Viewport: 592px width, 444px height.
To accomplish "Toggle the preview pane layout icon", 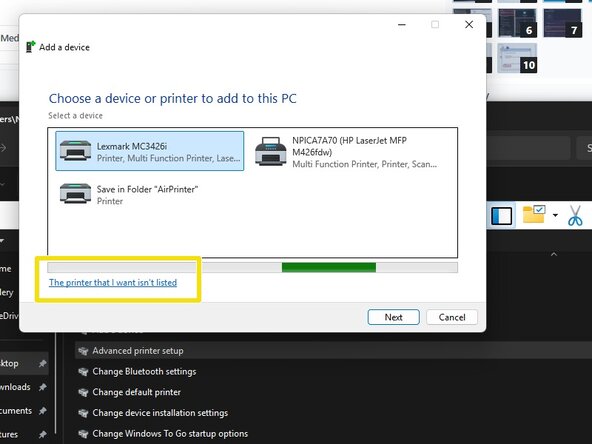I will click(502, 216).
